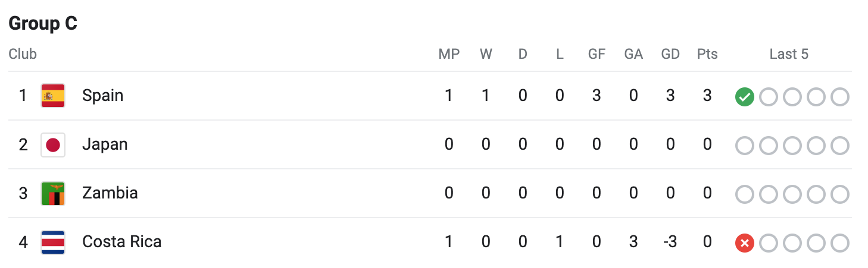
Task: Click the Pts column header
Action: (x=707, y=54)
